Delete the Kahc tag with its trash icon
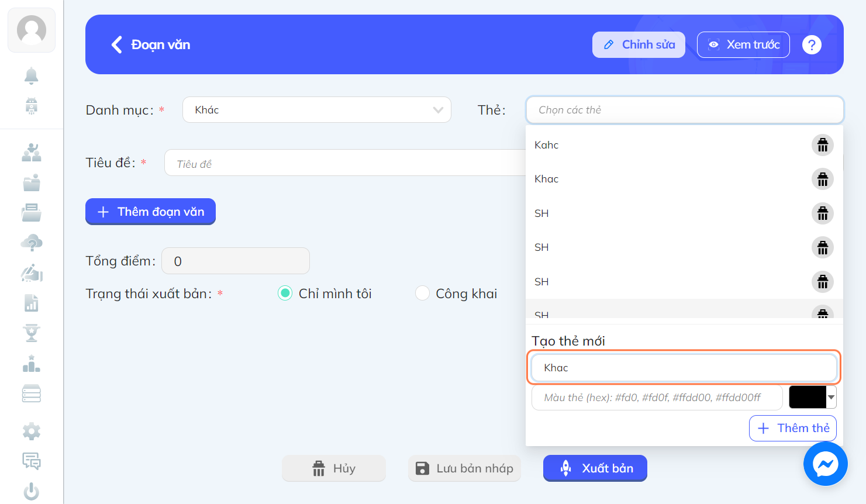Viewport: 866px width, 504px height. pos(823,145)
